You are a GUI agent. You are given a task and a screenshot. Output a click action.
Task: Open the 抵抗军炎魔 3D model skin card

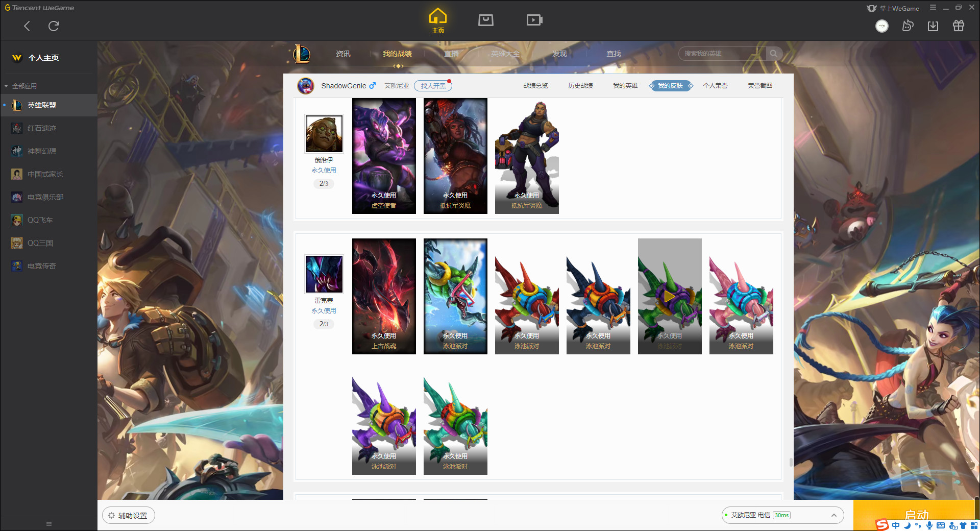click(x=527, y=156)
